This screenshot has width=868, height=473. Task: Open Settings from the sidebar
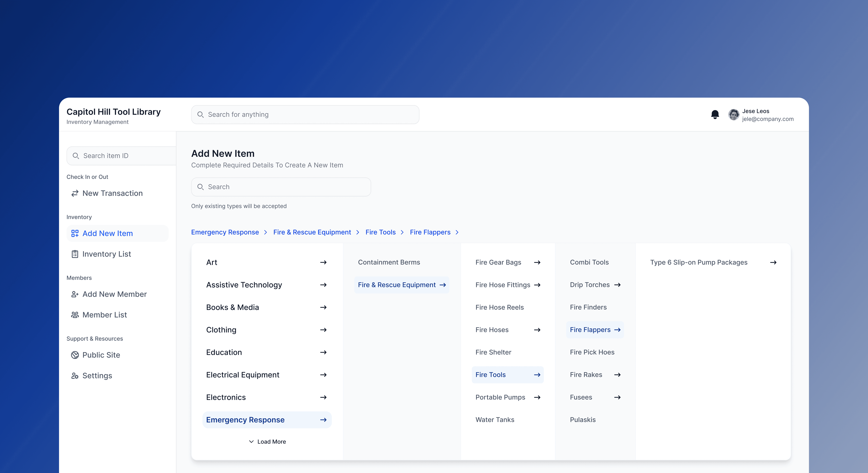click(x=97, y=375)
